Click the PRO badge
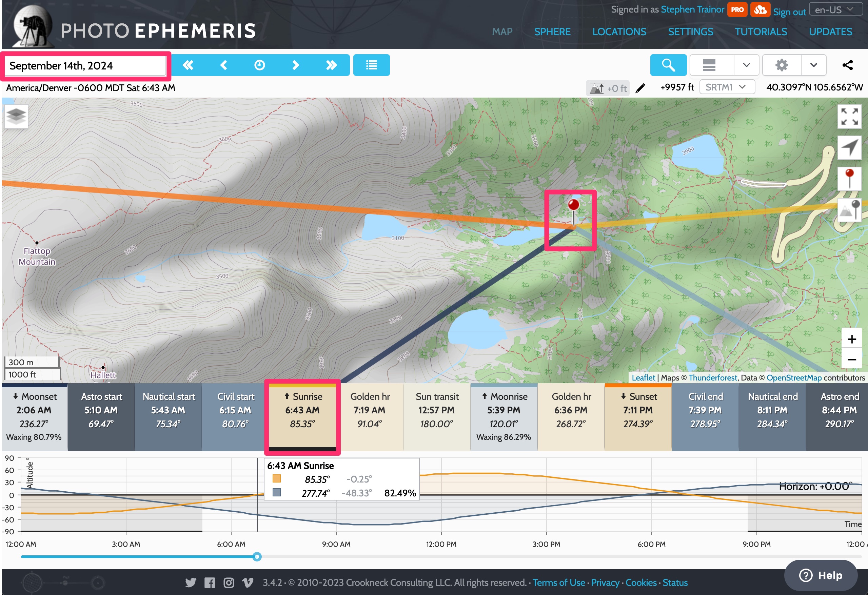This screenshot has height=595, width=868. tap(737, 10)
